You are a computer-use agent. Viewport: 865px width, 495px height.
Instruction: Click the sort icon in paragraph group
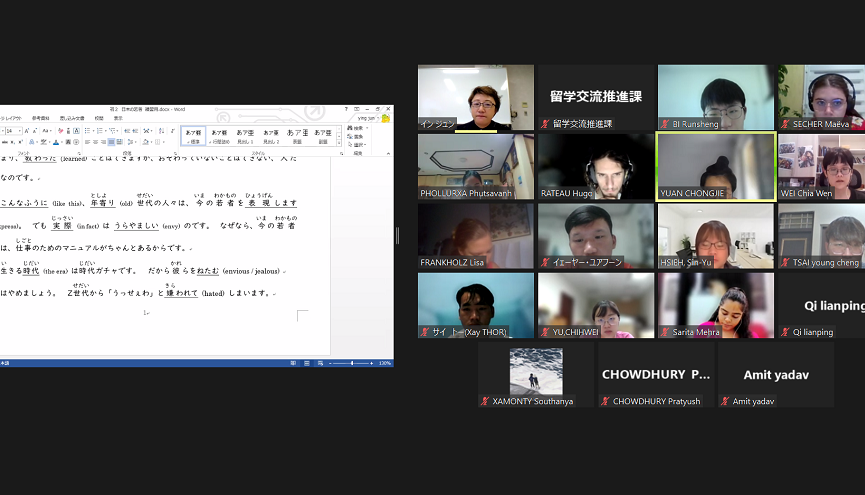click(161, 130)
